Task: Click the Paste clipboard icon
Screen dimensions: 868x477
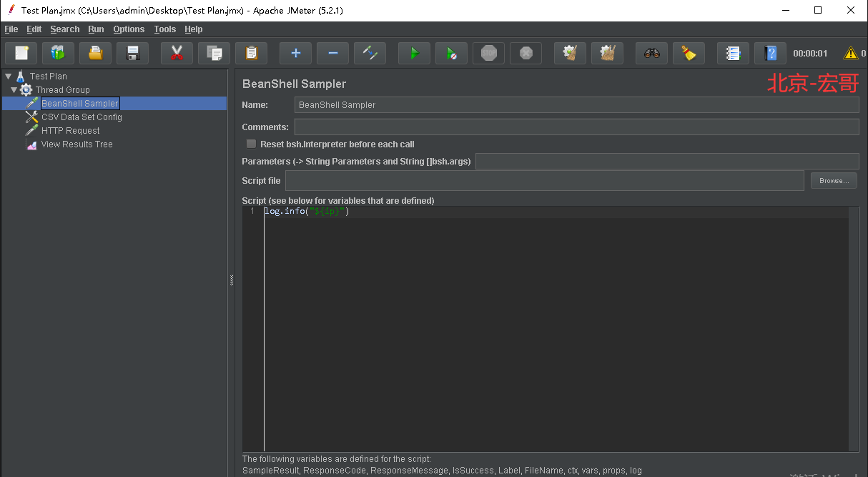Action: [x=251, y=53]
